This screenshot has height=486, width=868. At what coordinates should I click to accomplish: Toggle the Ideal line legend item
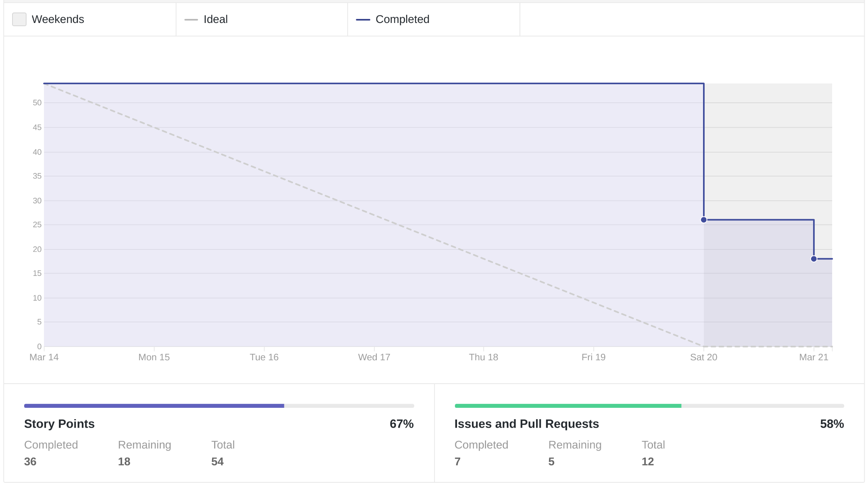pos(206,19)
